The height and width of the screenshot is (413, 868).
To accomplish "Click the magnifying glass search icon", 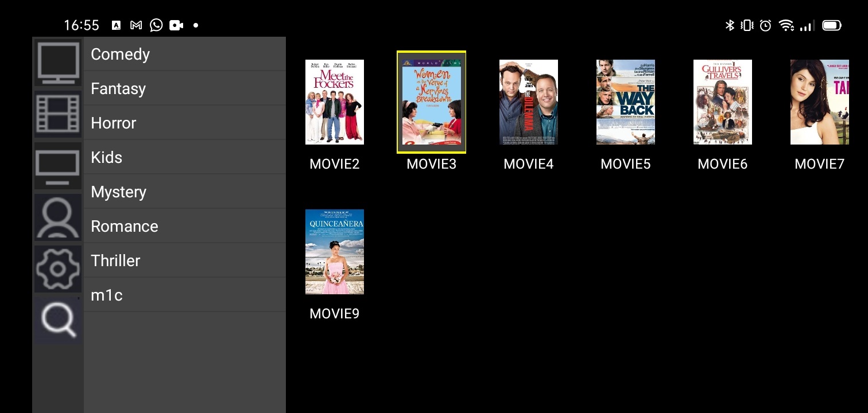I will [x=58, y=320].
